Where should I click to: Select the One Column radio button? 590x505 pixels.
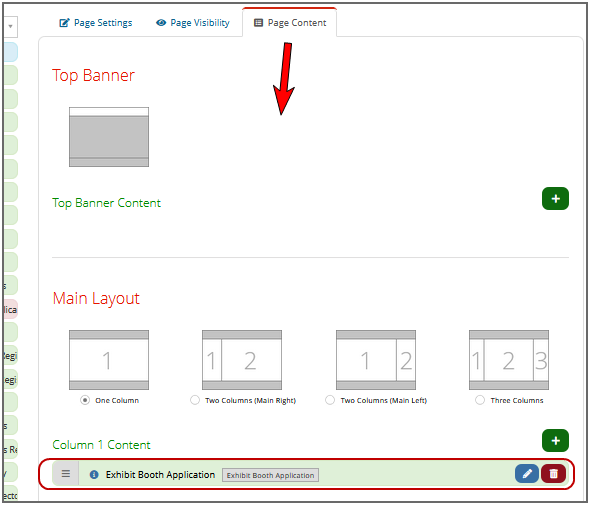(85, 400)
